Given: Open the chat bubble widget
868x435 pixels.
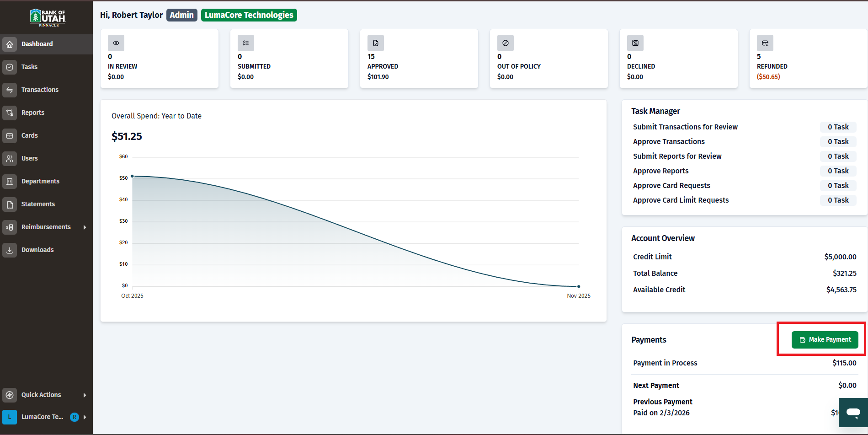Looking at the screenshot, I should tap(853, 413).
